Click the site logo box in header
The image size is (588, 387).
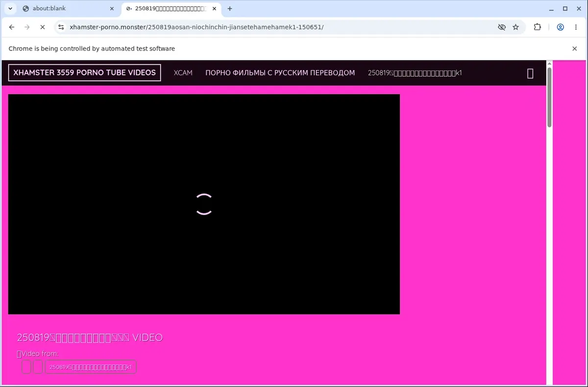tap(84, 73)
